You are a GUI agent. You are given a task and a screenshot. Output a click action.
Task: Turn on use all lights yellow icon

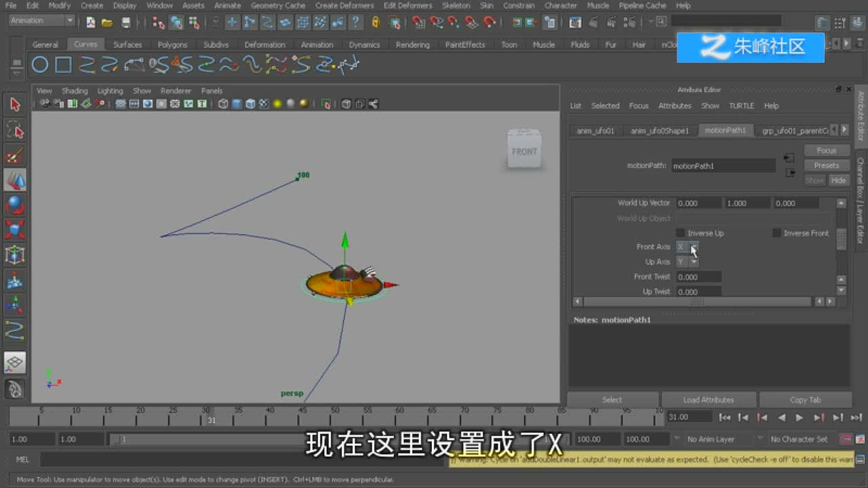pyautogui.click(x=277, y=104)
